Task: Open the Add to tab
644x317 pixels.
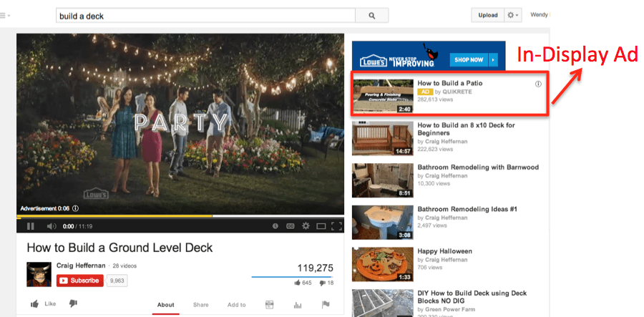Action: 237,305
